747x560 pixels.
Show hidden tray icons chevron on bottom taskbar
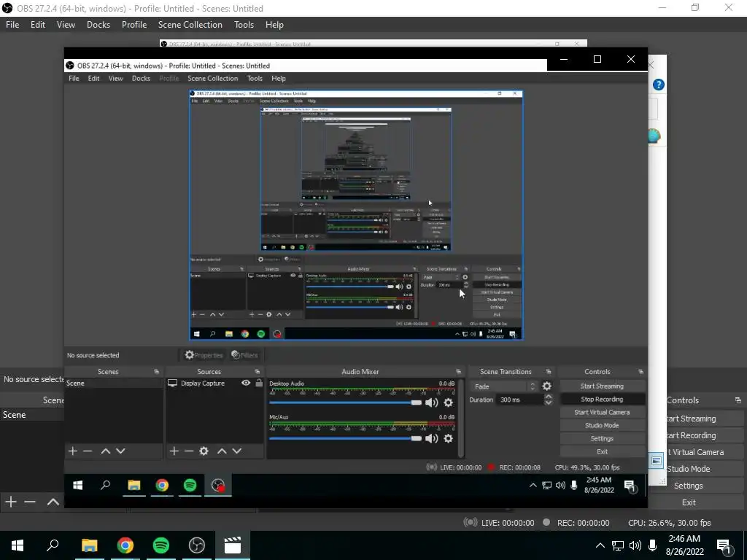[600, 545]
